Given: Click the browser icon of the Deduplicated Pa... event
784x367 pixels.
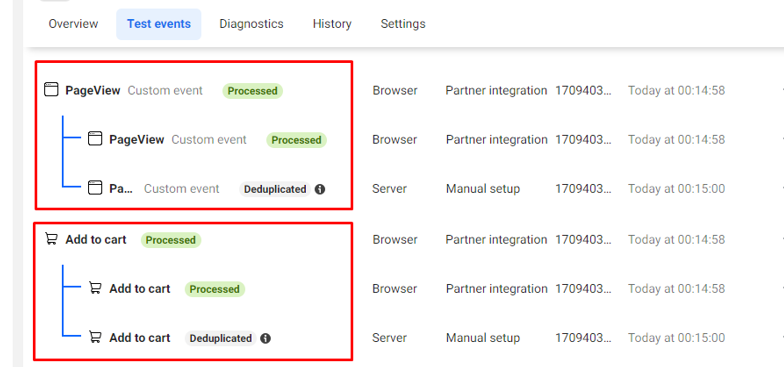Looking at the screenshot, I should point(95,188).
